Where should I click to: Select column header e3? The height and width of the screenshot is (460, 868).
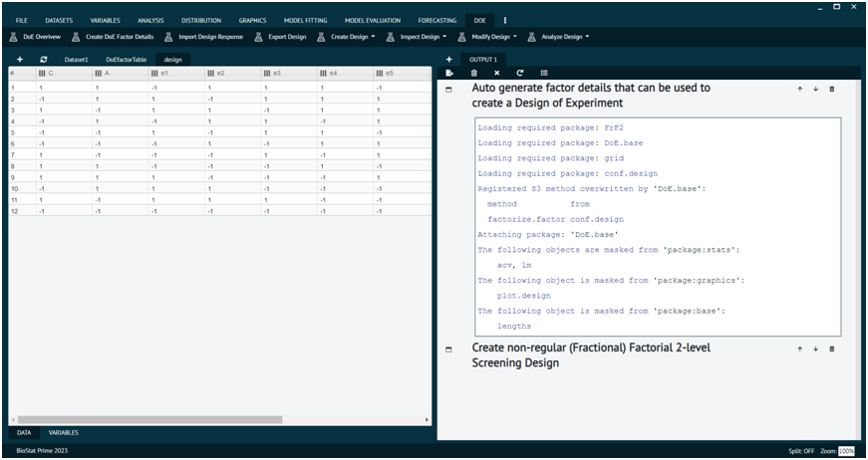(289, 73)
